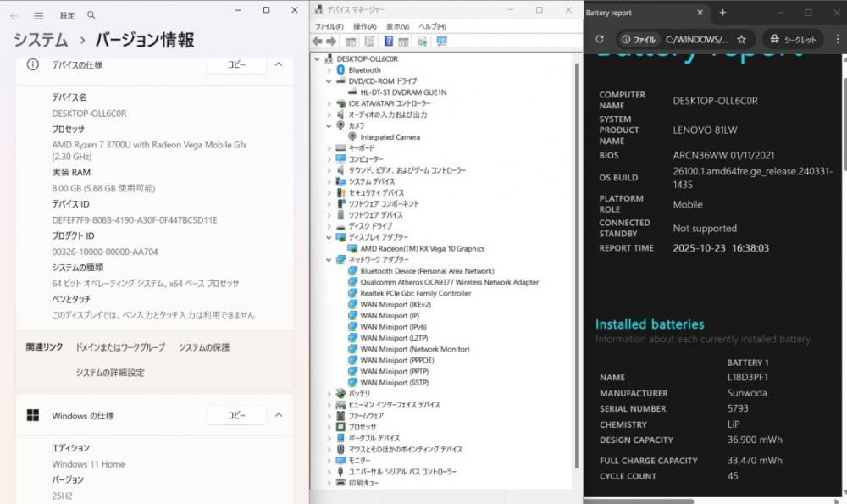Image resolution: width=847 pixels, height=504 pixels.
Task: Open Properties icon in Device Manager toolbar
Action: [x=369, y=41]
